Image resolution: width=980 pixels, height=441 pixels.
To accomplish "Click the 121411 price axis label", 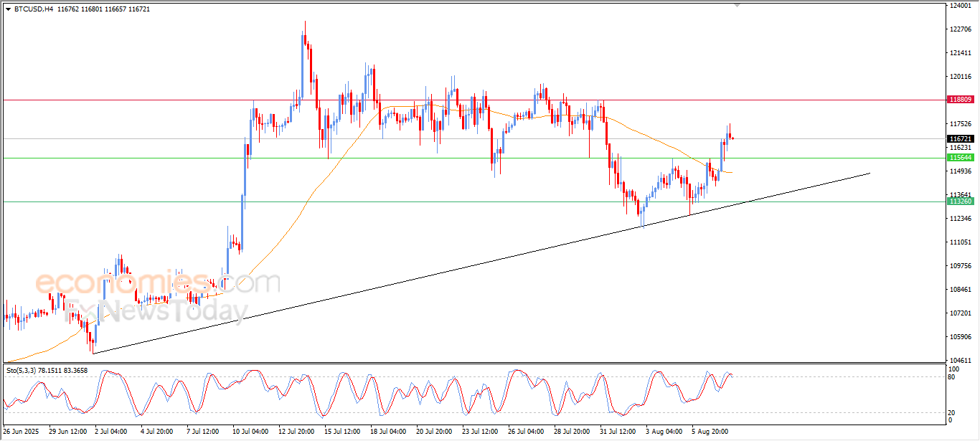I will pos(961,53).
